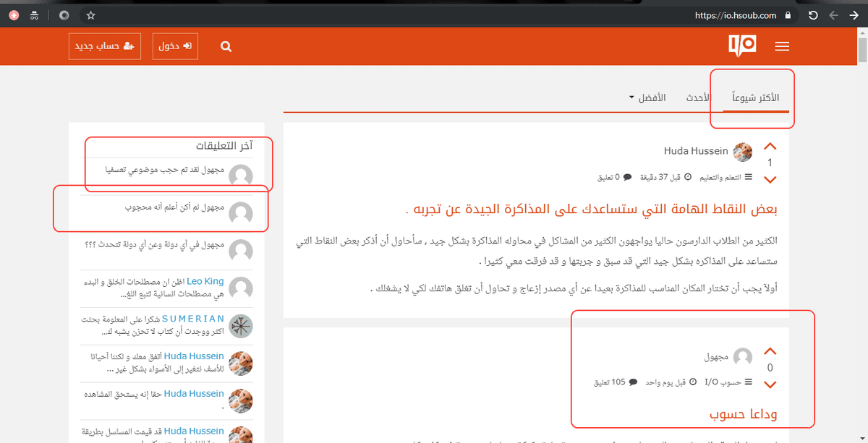Open the comment "لم أكن أعلم أنه محجوب"

point(161,208)
